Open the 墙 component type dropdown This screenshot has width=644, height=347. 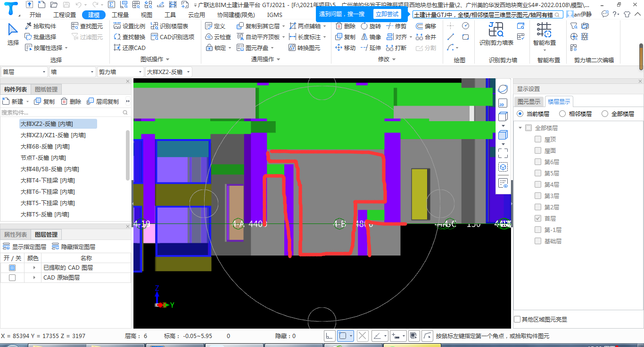point(73,72)
